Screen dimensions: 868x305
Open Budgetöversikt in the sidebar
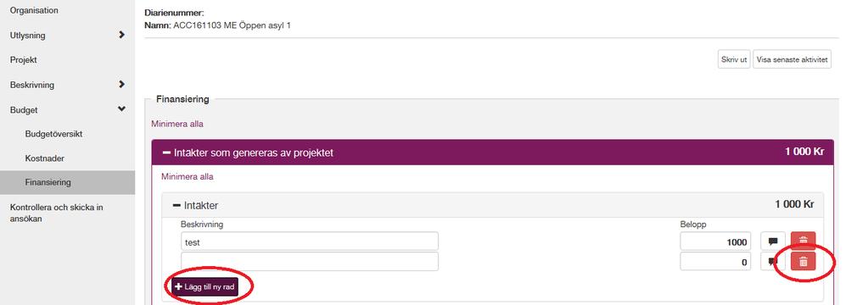pos(53,134)
